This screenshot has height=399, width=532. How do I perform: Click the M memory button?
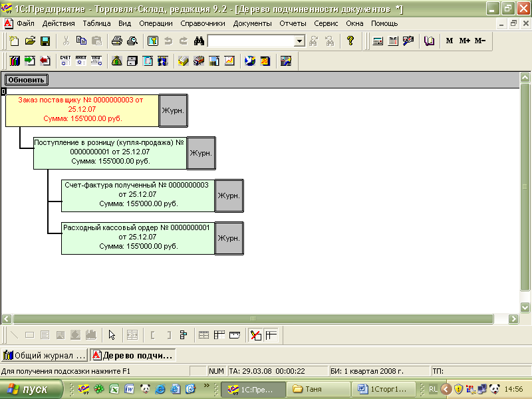click(450, 41)
